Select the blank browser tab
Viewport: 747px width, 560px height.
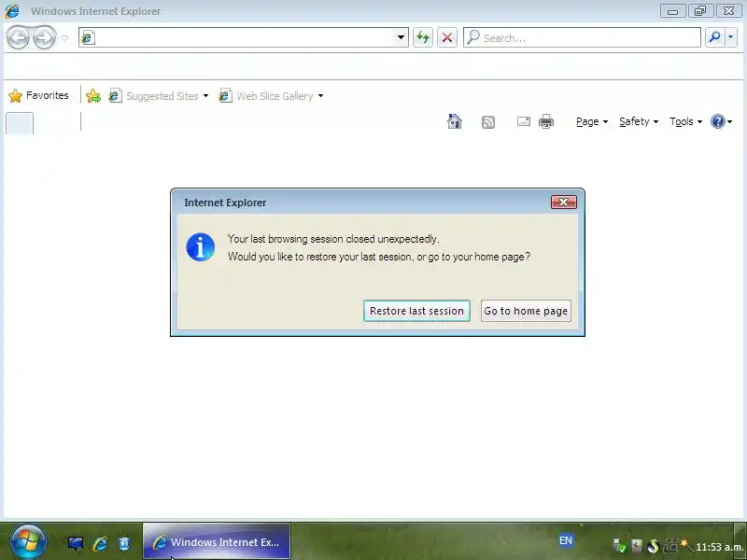tap(20, 123)
